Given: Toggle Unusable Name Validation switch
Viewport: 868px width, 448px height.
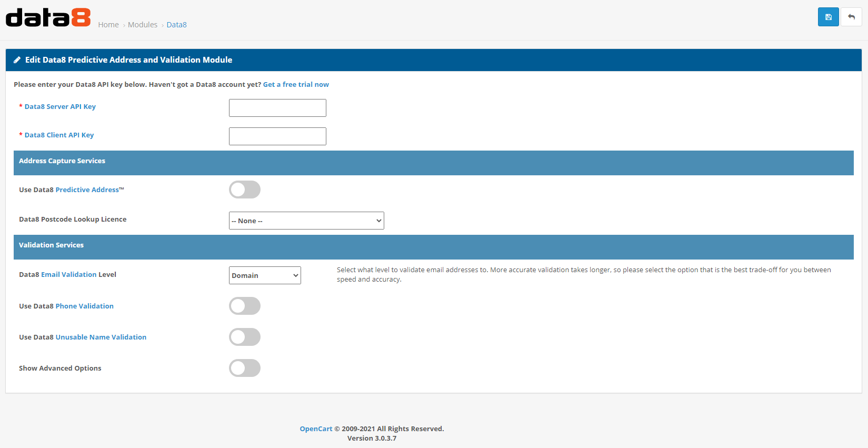Looking at the screenshot, I should [245, 337].
